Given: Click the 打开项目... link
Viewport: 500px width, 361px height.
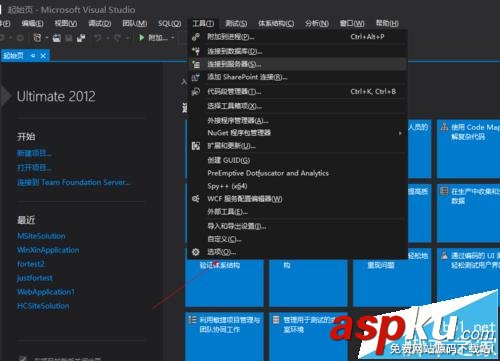Looking at the screenshot, I should pyautogui.click(x=34, y=168).
